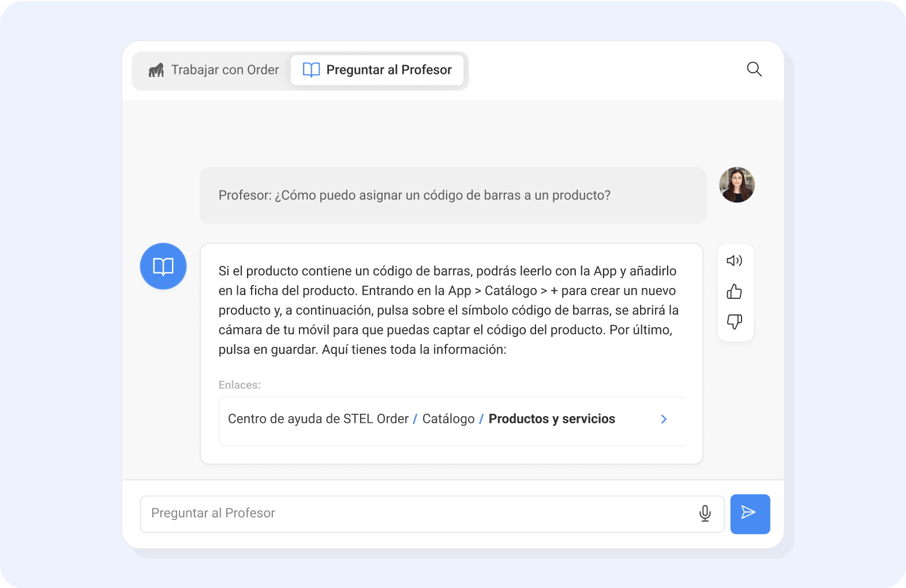This screenshot has width=906, height=588.
Task: Focus the Preguntar al Profesor input field
Action: tap(415, 514)
